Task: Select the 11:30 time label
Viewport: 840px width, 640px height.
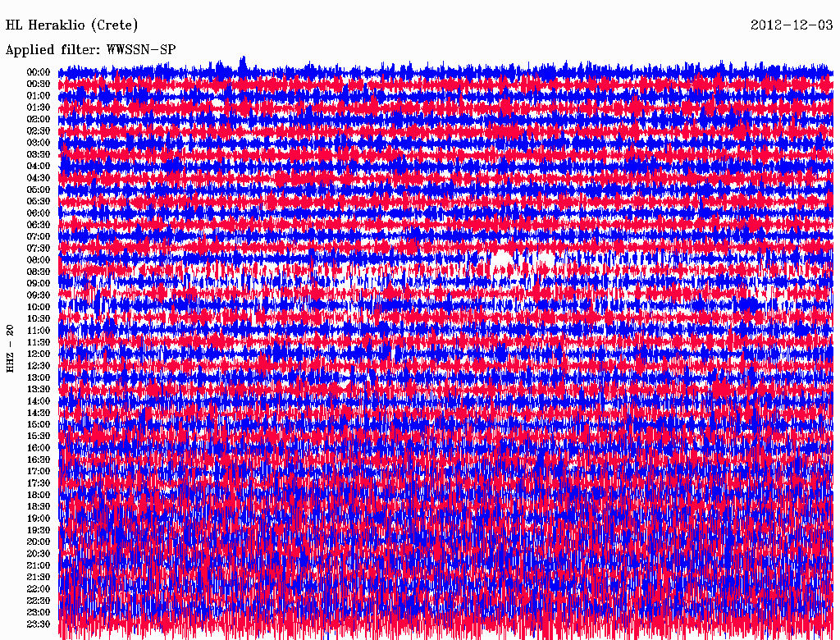Action: (x=38, y=342)
